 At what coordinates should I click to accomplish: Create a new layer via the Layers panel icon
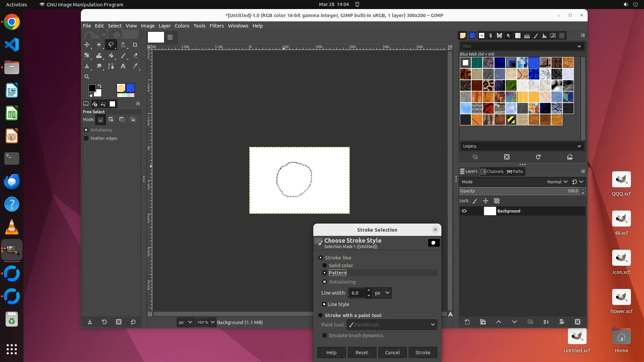[467, 322]
